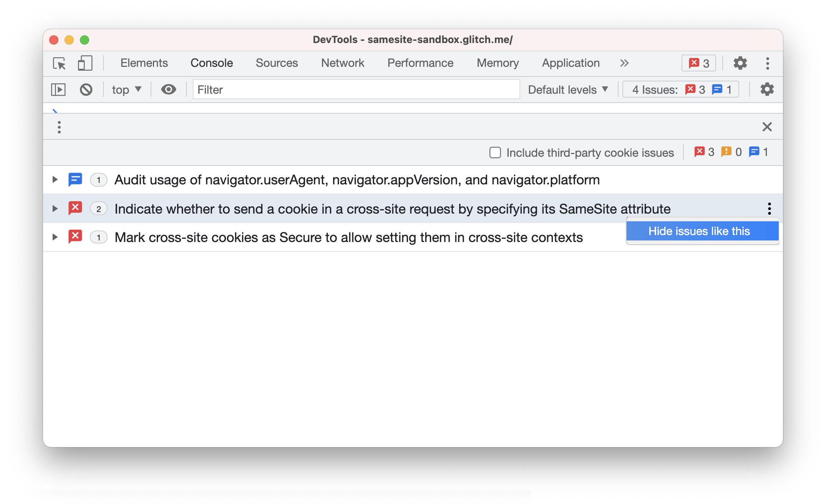Toggle the device toolbar icon
The image size is (826, 504).
[85, 63]
